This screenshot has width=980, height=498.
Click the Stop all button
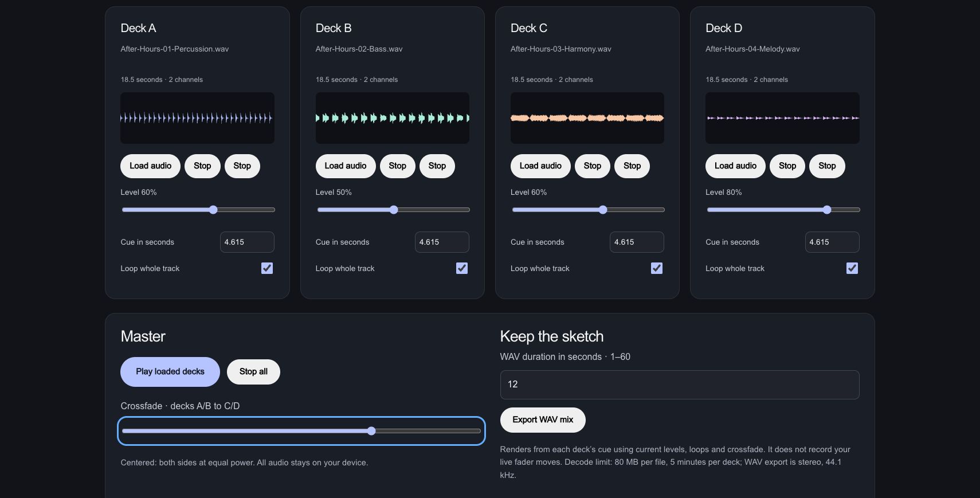click(x=253, y=372)
